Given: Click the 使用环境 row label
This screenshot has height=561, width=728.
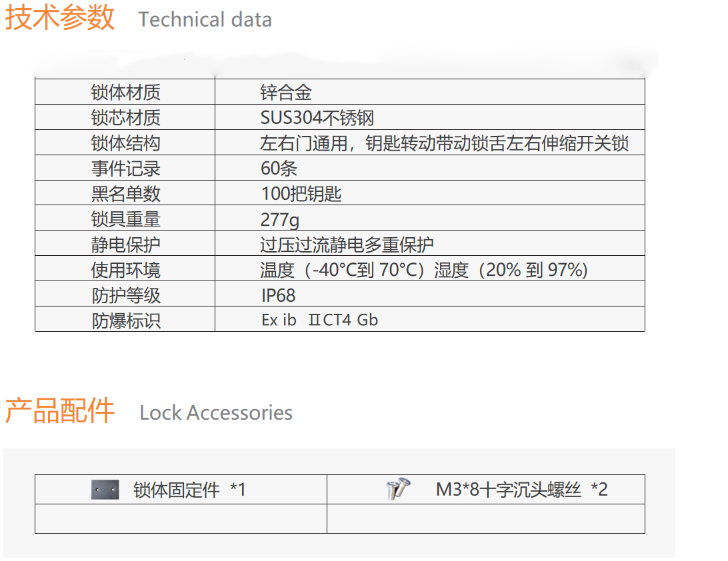Looking at the screenshot, I should [x=125, y=270].
